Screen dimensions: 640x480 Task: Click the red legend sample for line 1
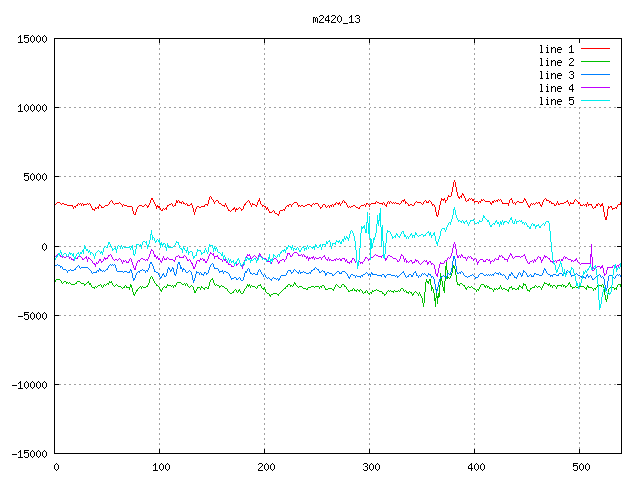point(596,49)
